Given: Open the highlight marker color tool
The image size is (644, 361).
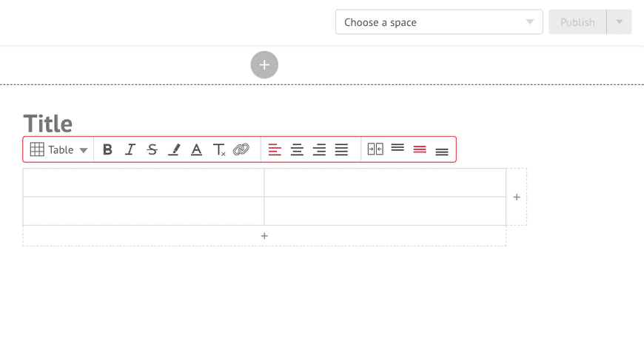Looking at the screenshot, I should [x=175, y=149].
